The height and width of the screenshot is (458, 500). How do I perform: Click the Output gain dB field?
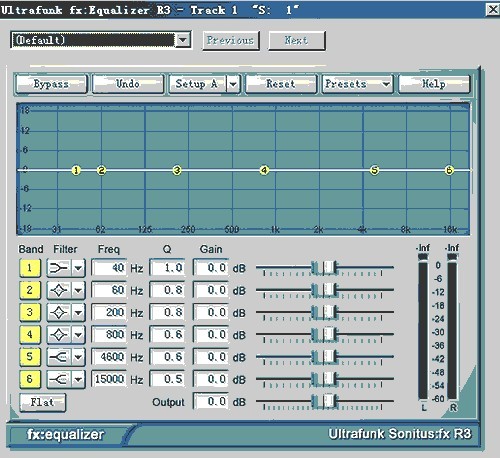211,402
